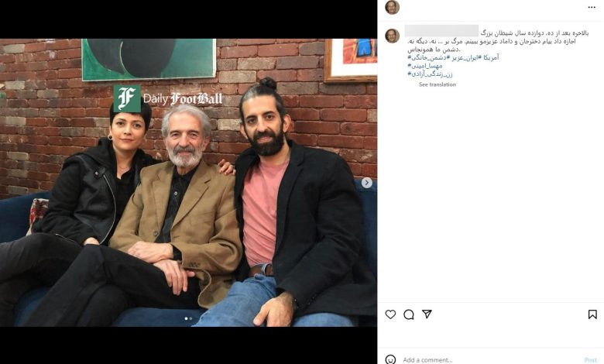Image resolution: width=604 pixels, height=364 pixels.
Task: Open comments via the speech bubble icon
Action: coord(409,314)
